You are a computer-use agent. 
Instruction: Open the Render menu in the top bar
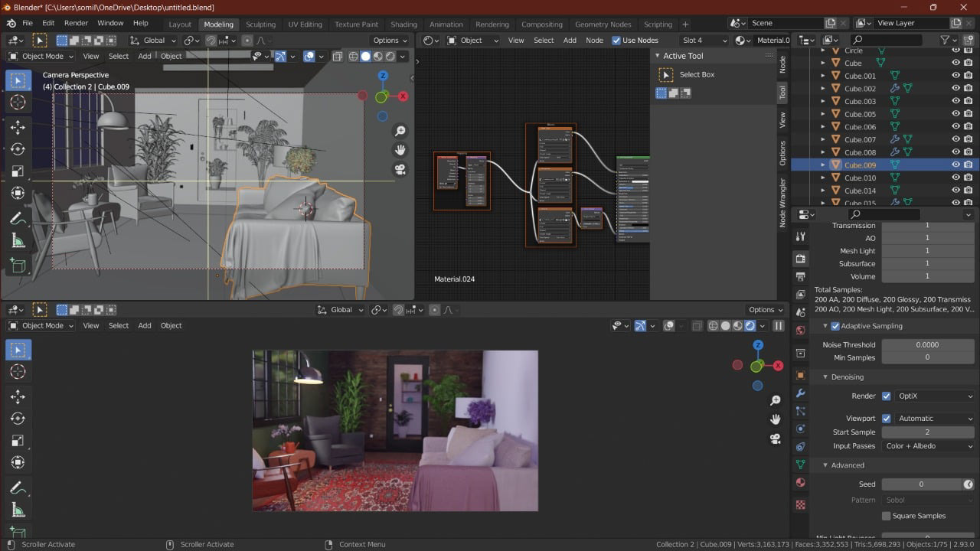(x=76, y=23)
